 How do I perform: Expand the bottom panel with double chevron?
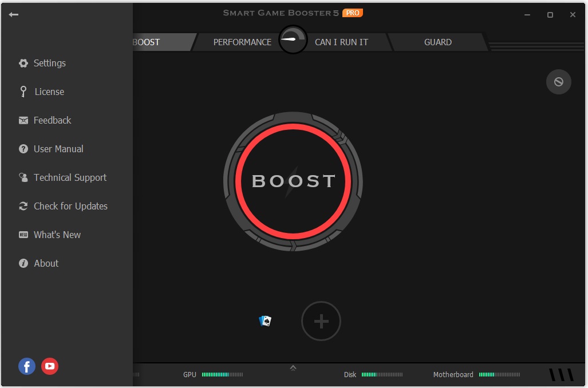pyautogui.click(x=293, y=368)
